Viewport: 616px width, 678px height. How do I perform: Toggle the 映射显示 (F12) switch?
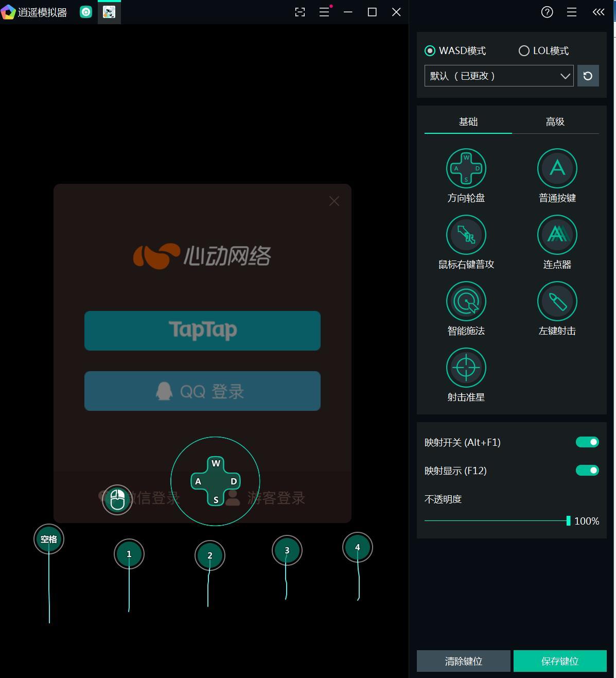[587, 471]
